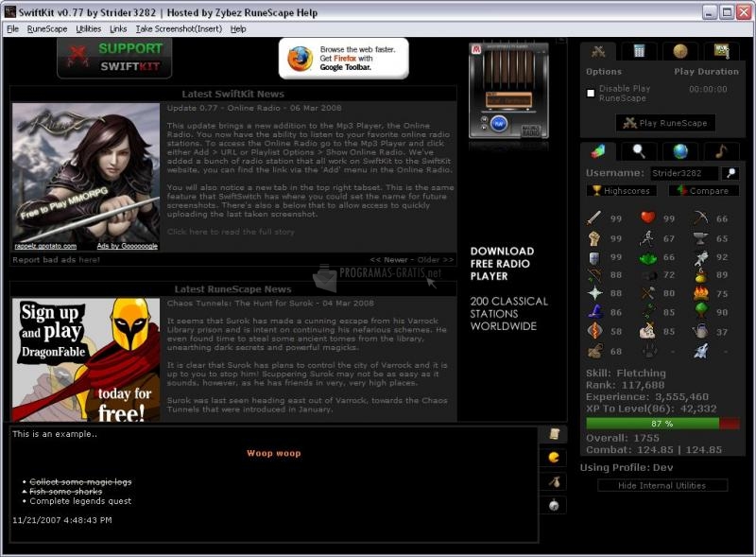Select the Fletching skill icon
The width and height of the screenshot is (756, 557).
pos(647,312)
